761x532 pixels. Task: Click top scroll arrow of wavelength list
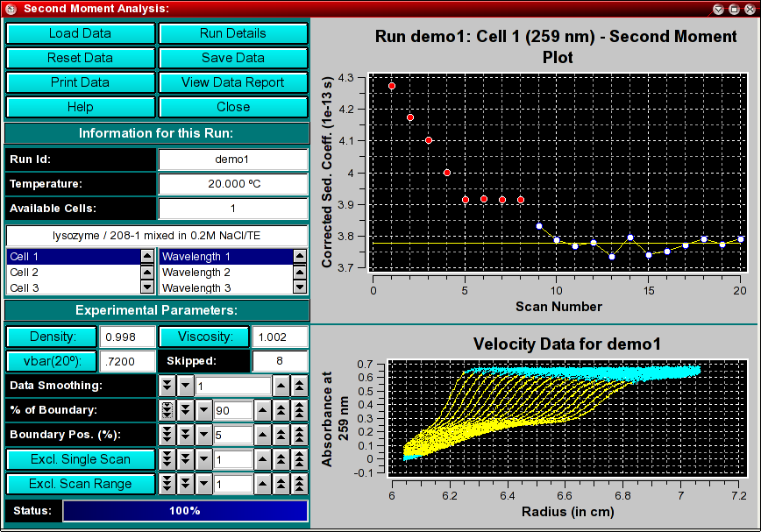click(x=299, y=257)
